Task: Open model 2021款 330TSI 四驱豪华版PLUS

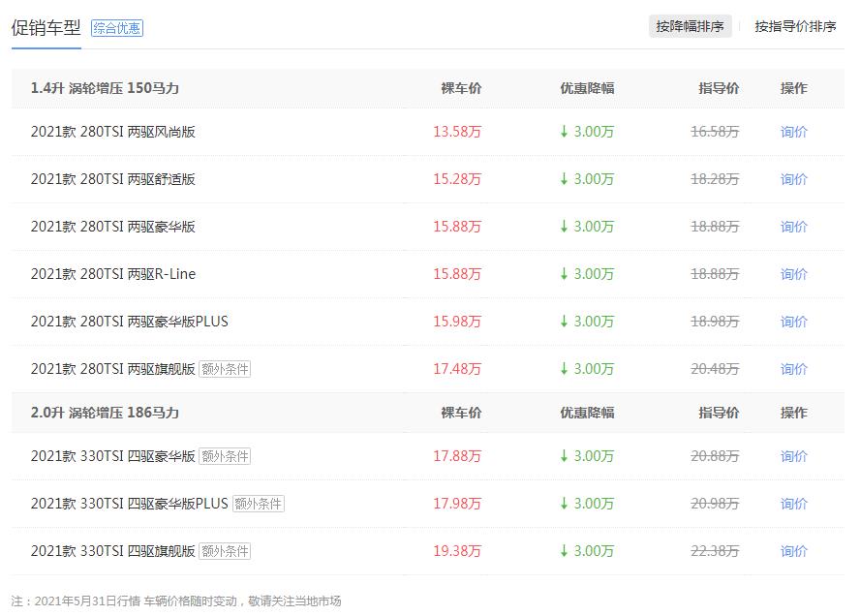Action: [x=130, y=504]
